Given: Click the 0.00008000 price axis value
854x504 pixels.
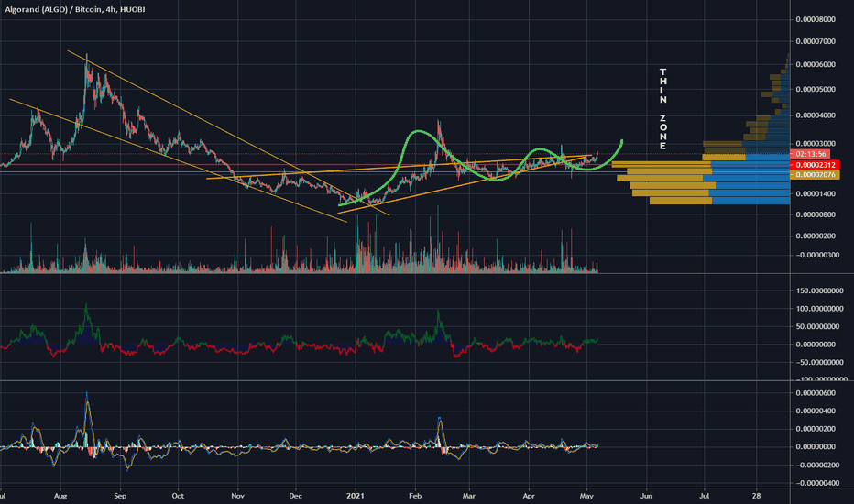Looking at the screenshot, I should point(816,19).
